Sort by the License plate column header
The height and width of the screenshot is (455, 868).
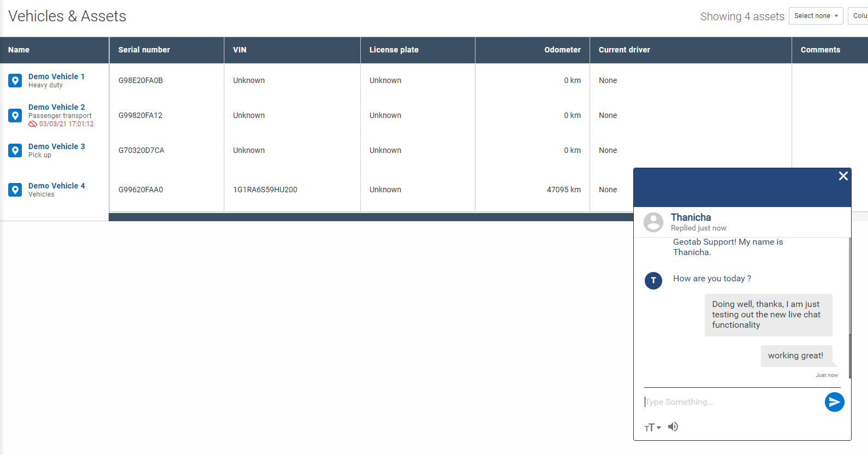394,50
